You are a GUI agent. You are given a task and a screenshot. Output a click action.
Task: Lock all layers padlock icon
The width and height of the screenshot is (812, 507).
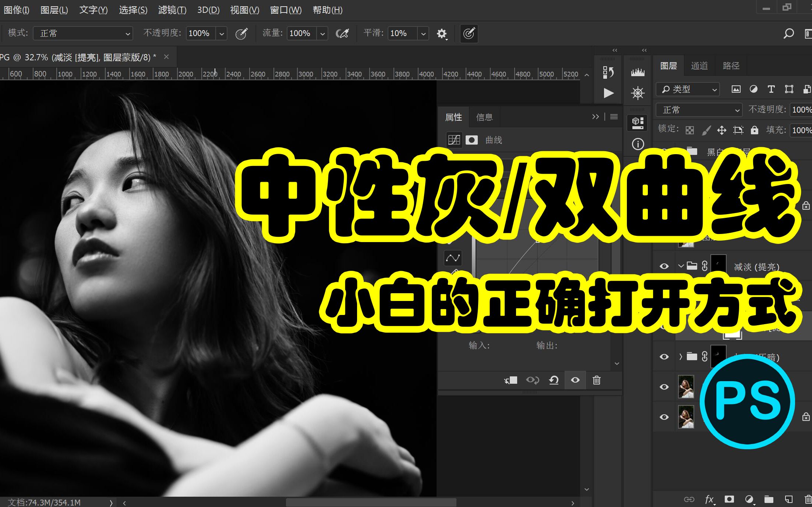[x=754, y=130]
